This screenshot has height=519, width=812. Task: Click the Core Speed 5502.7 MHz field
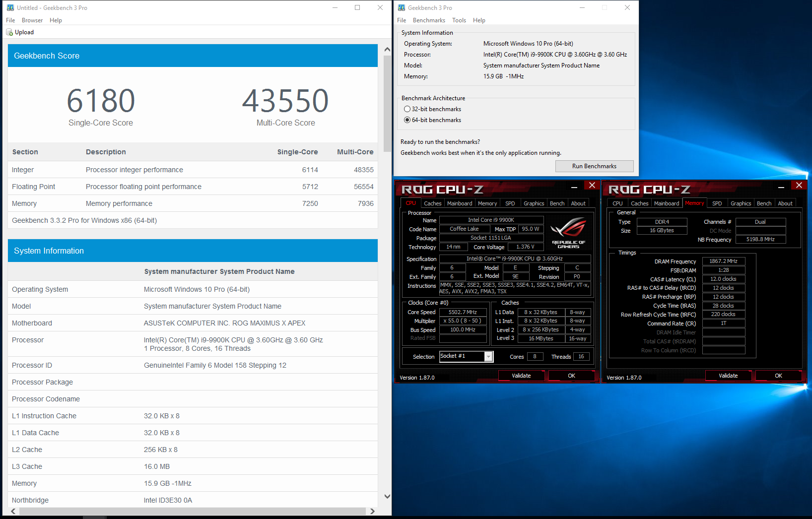463,312
